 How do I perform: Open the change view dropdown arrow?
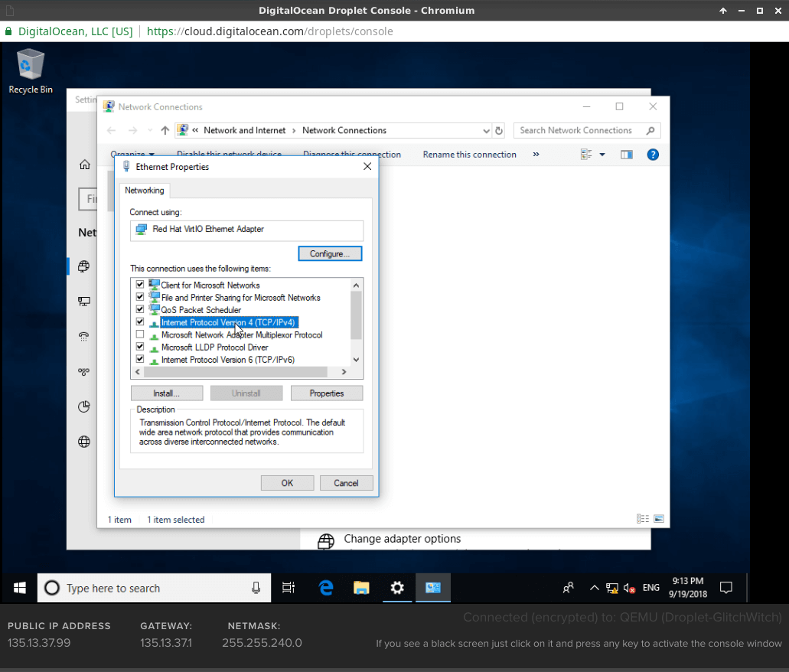pyautogui.click(x=602, y=155)
